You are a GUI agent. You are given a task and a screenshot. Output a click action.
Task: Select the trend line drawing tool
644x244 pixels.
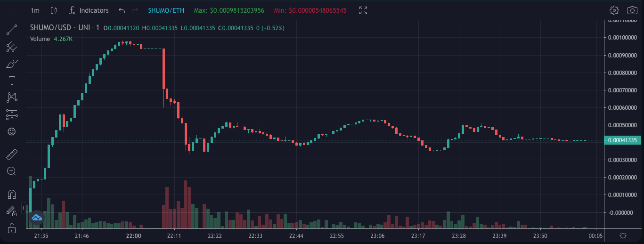point(12,30)
